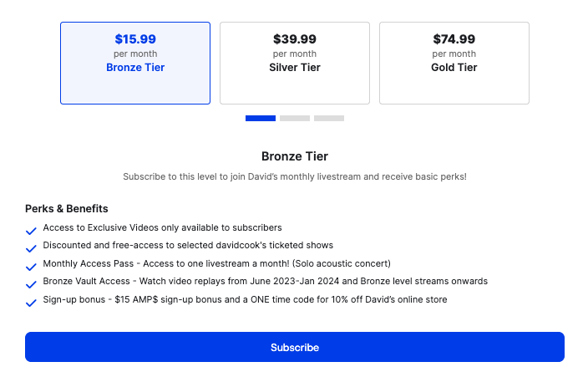This screenshot has height=372, width=588.
Task: Click the Gold Tier label text
Action: [454, 68]
